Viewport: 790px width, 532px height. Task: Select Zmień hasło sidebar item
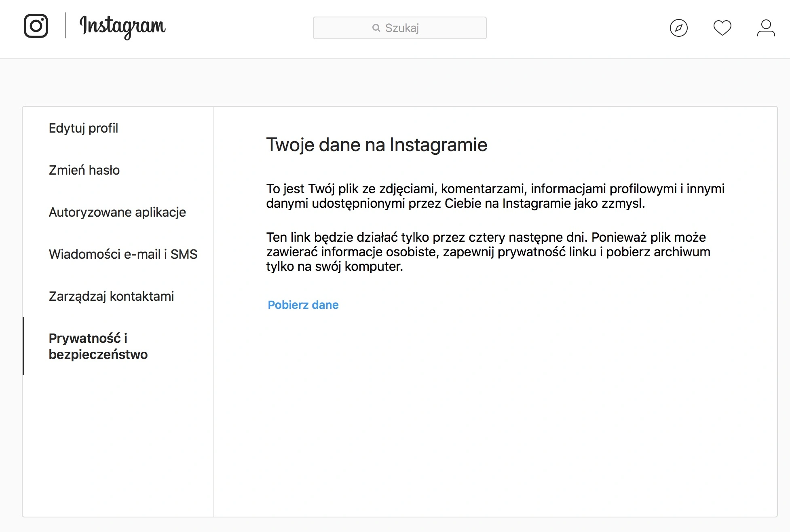click(x=84, y=170)
